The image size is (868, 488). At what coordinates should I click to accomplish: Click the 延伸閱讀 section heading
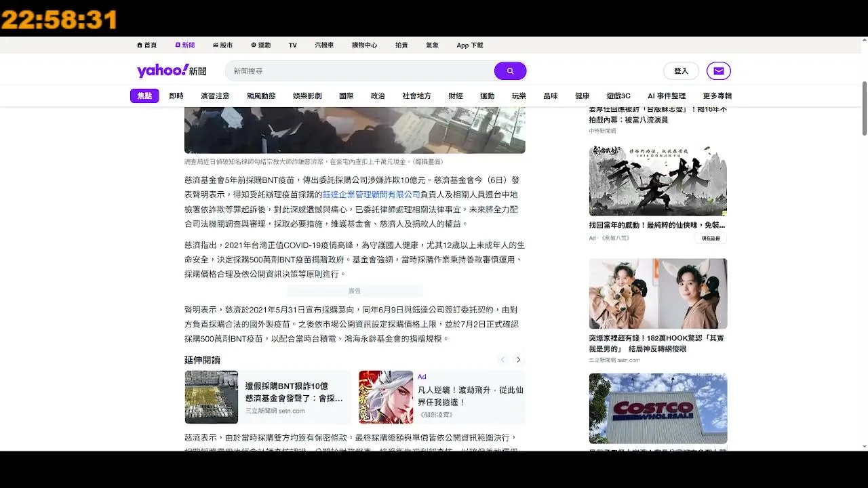202,360
